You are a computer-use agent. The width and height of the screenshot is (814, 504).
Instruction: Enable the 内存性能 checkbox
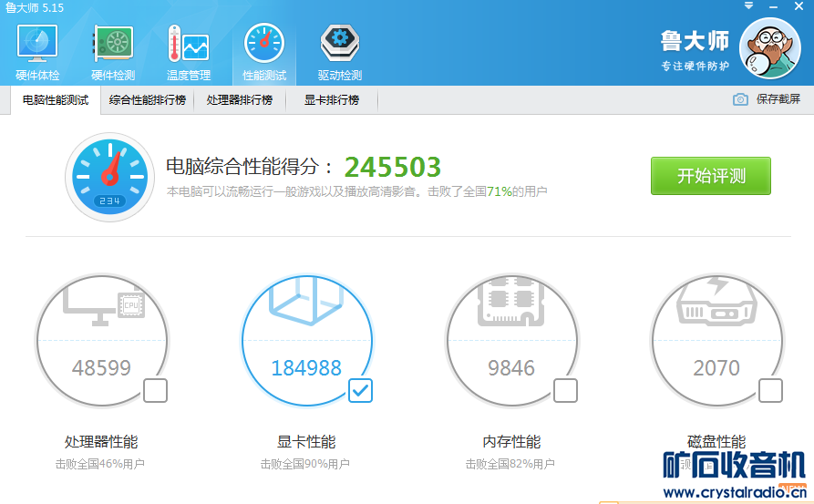pyautogui.click(x=565, y=390)
